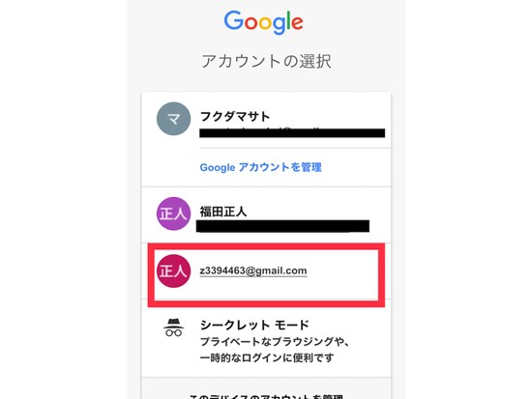Click the red highlight frame's top edge
This screenshot has width=532, height=399.
(266, 246)
